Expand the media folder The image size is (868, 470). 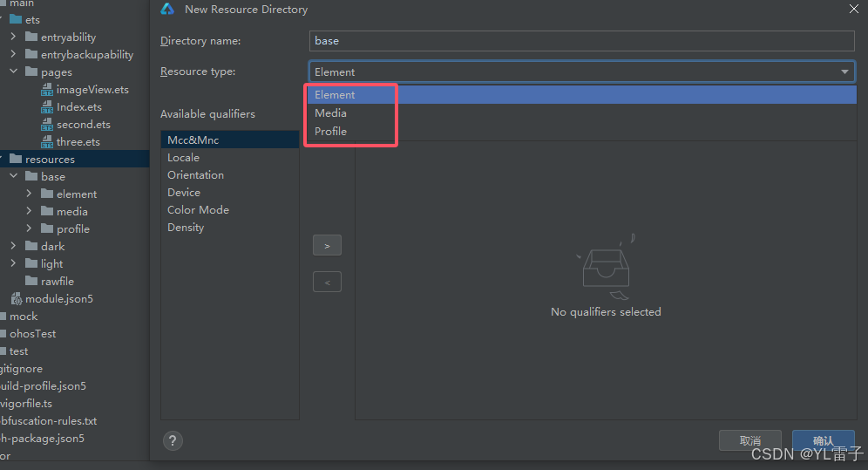29,211
